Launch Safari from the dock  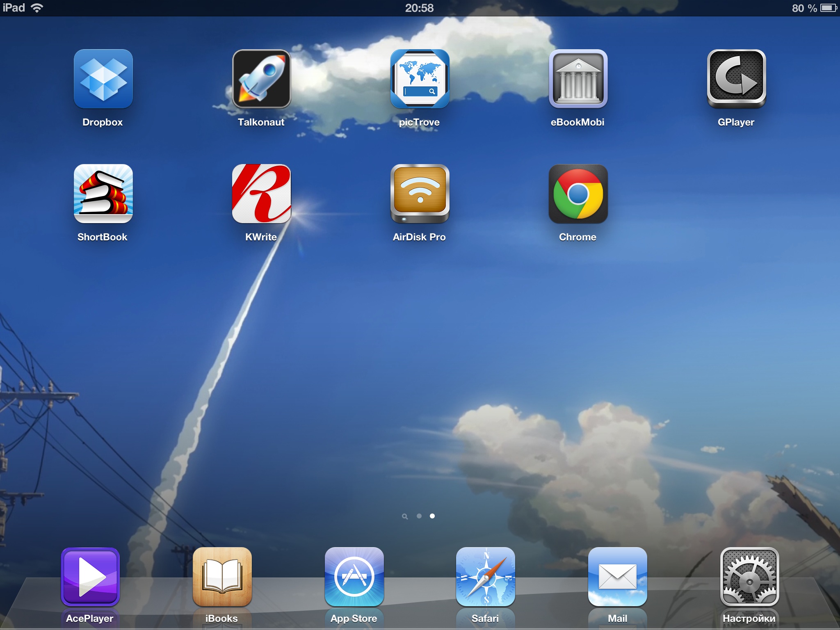[x=486, y=577]
